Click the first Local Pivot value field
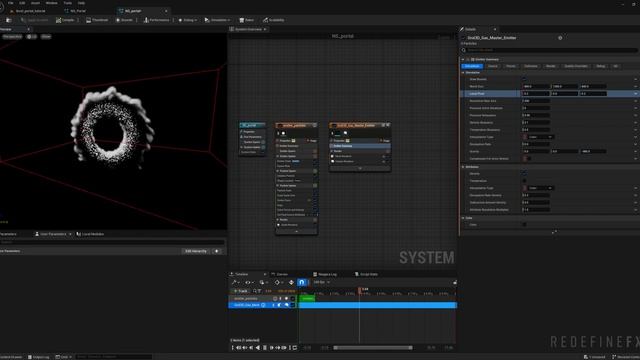The width and height of the screenshot is (640, 360). click(536, 93)
